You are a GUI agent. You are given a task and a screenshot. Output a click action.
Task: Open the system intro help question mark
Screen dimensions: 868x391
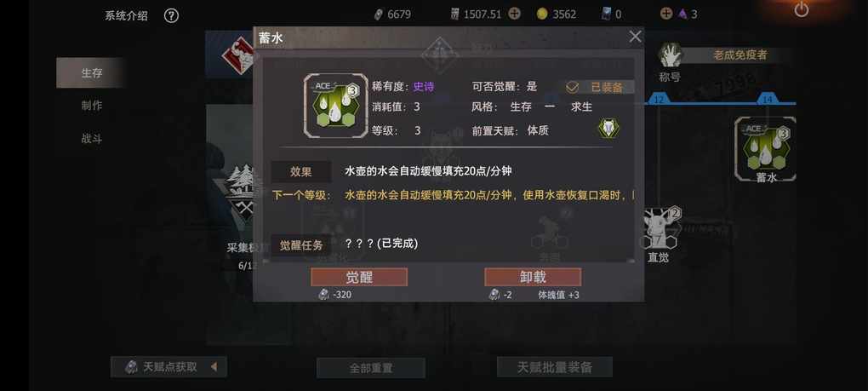(x=172, y=16)
